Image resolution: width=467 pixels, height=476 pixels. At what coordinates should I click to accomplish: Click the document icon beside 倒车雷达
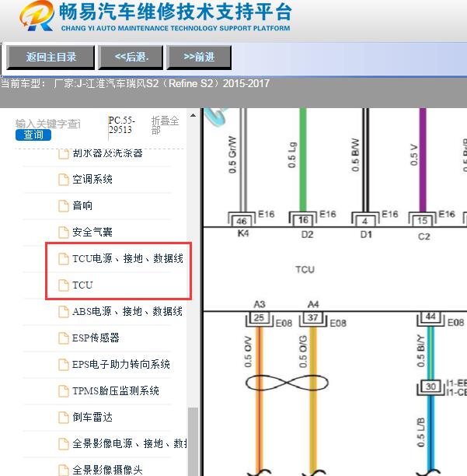pyautogui.click(x=64, y=417)
